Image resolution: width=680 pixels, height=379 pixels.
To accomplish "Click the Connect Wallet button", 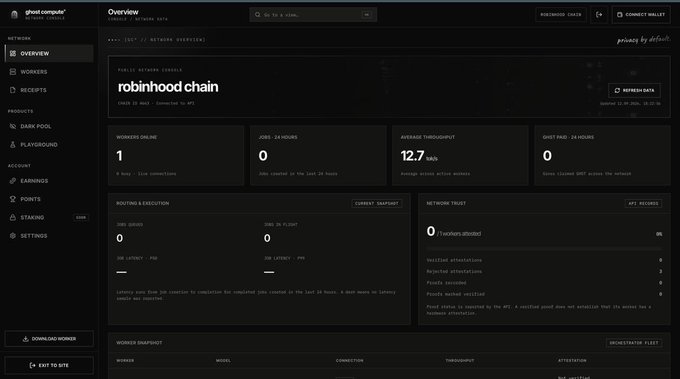I will tap(641, 15).
